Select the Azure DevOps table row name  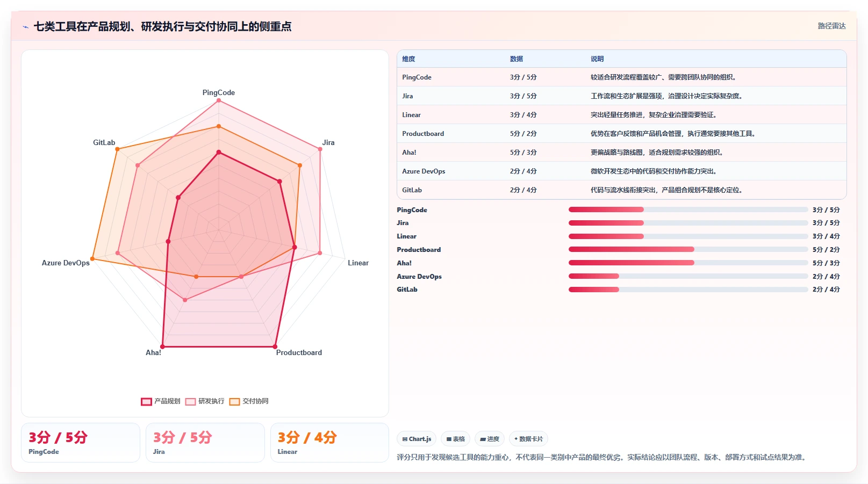[424, 171]
